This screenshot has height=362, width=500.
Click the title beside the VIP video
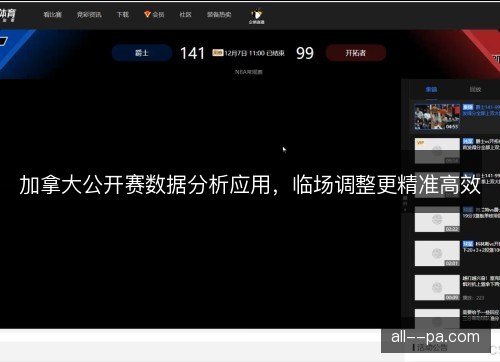click(481, 144)
